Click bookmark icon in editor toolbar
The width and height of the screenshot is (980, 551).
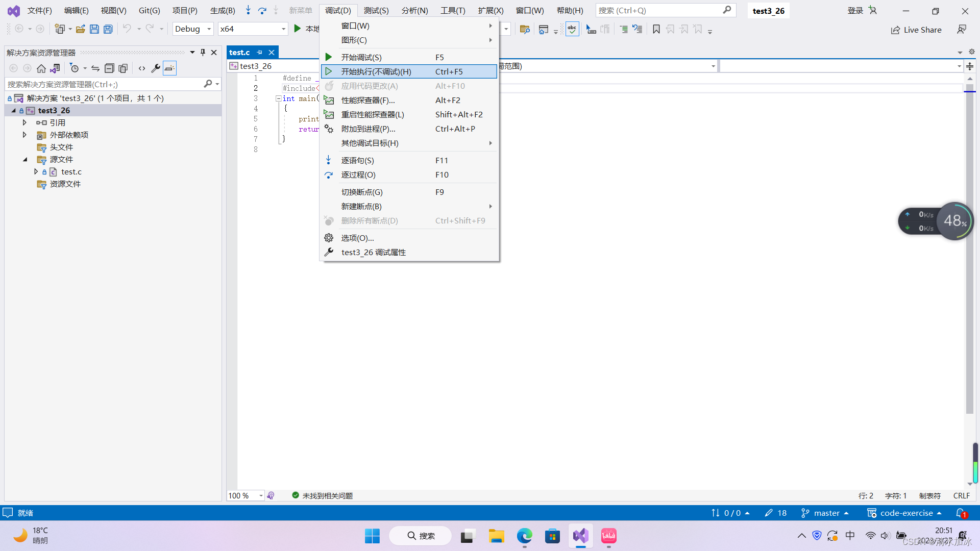pos(656,29)
